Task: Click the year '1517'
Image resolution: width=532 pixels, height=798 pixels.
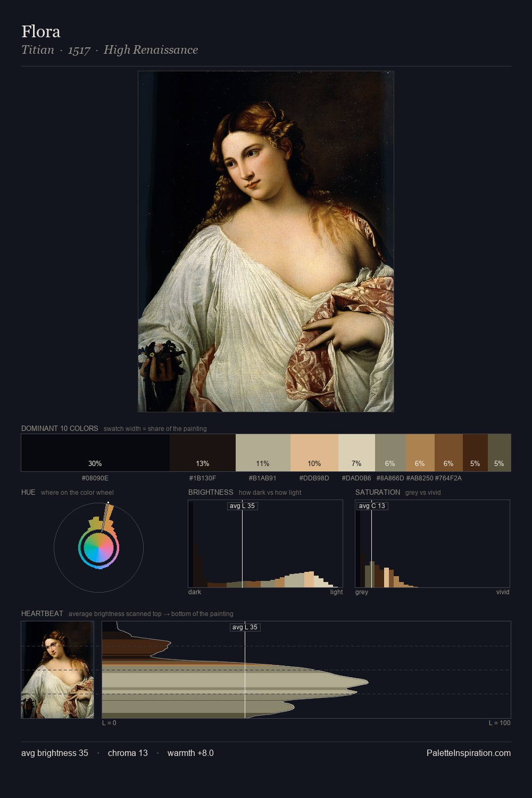Action: [x=79, y=51]
